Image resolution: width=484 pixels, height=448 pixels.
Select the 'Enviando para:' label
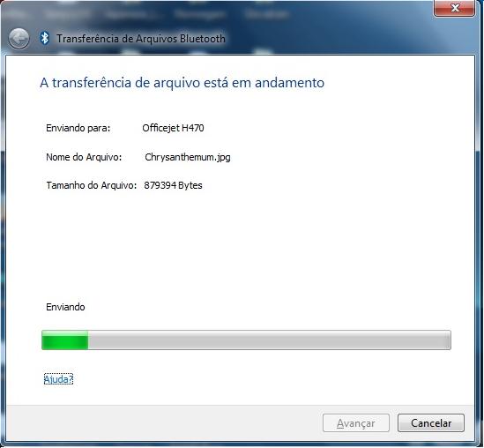pyautogui.click(x=78, y=128)
